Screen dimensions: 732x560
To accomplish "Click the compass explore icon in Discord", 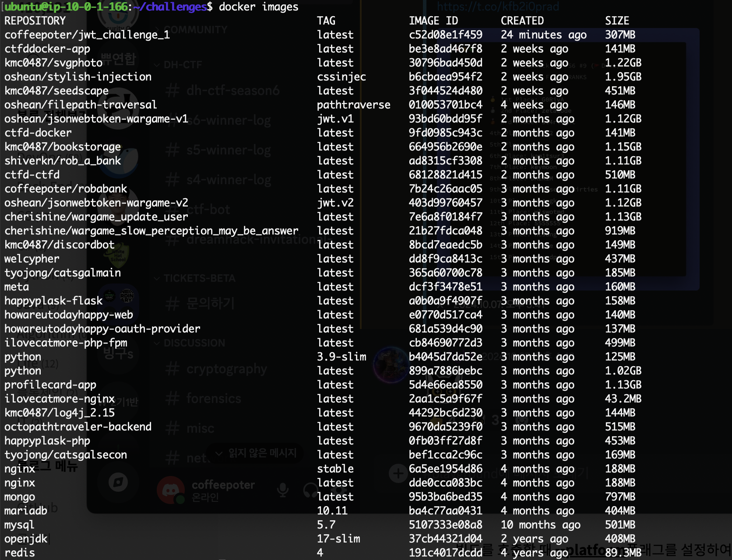I will coord(118,482).
